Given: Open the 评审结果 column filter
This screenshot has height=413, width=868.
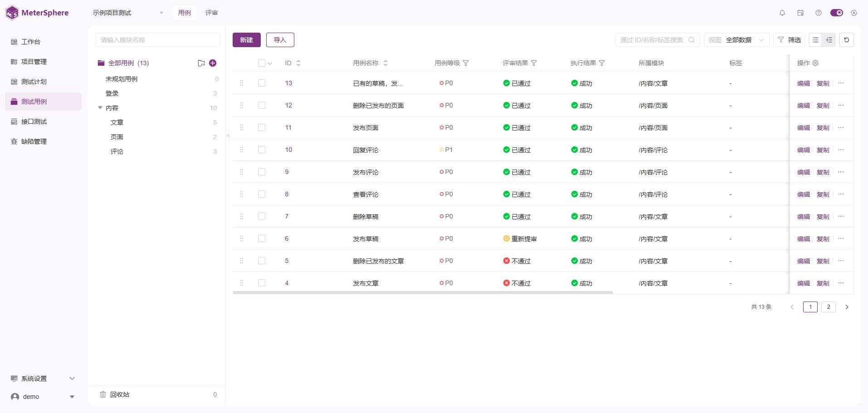Looking at the screenshot, I should pos(534,63).
